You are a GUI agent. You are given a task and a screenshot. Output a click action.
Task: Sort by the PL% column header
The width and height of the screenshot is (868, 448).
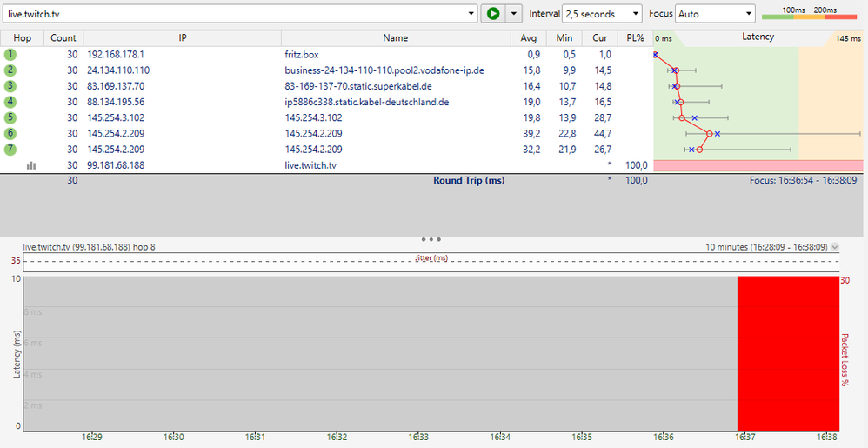[x=635, y=38]
